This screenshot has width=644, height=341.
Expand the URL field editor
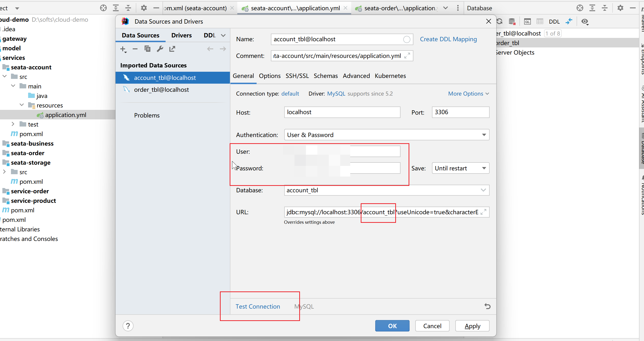click(x=483, y=212)
